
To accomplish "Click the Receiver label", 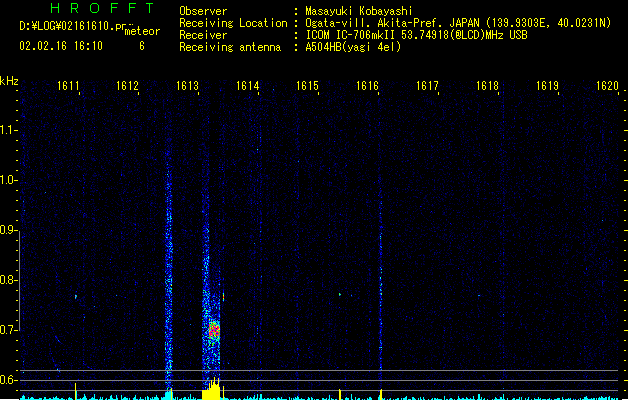I will [x=203, y=35].
